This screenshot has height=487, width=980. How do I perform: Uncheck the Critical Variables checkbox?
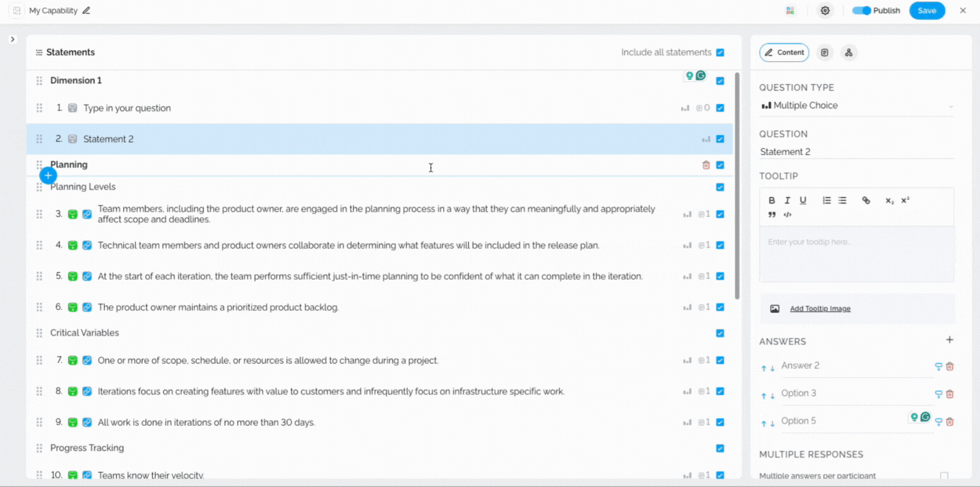[x=720, y=334]
